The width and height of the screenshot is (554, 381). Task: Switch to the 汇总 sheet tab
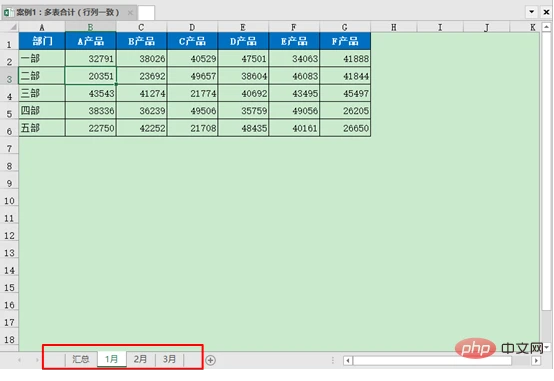[x=81, y=359]
